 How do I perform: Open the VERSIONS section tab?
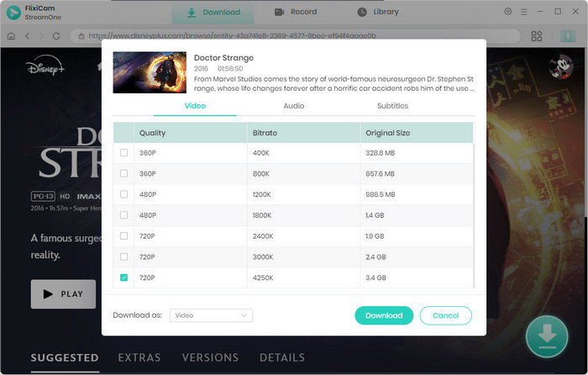point(210,357)
